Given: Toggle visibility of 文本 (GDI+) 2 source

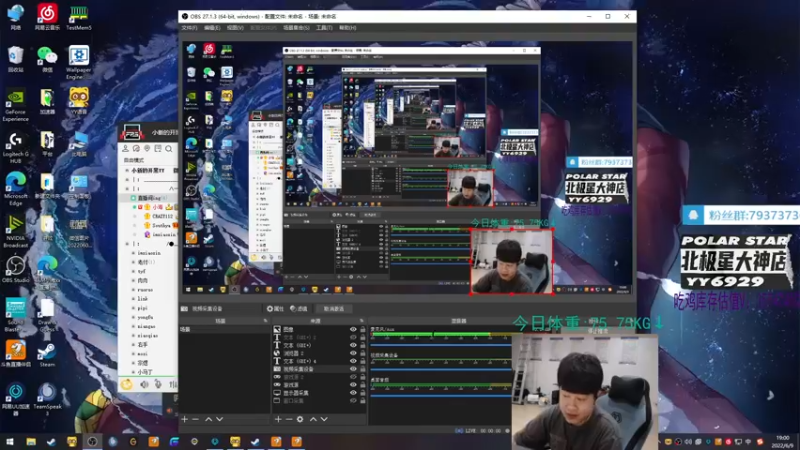Looking at the screenshot, I should point(353,337).
